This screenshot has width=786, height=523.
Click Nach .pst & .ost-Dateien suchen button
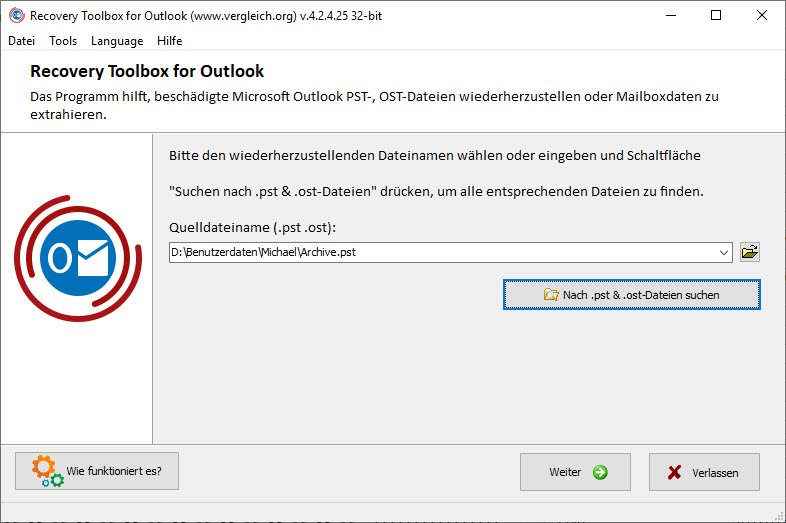click(x=632, y=295)
